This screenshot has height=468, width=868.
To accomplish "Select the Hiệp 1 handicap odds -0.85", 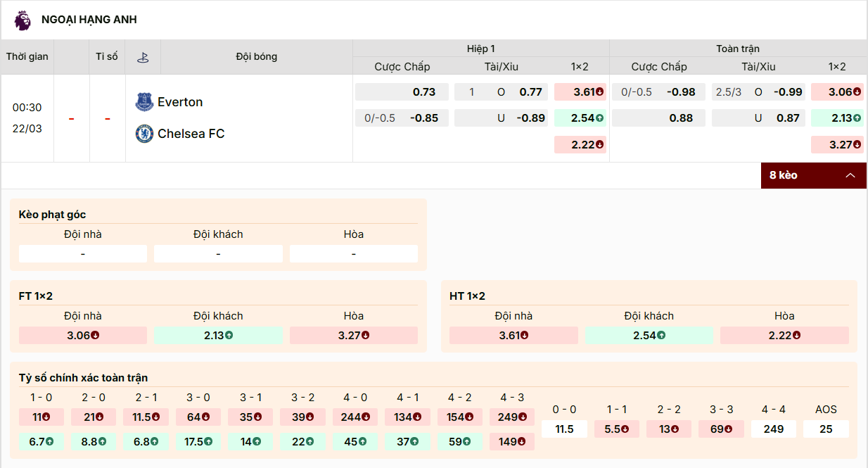I will (402, 118).
